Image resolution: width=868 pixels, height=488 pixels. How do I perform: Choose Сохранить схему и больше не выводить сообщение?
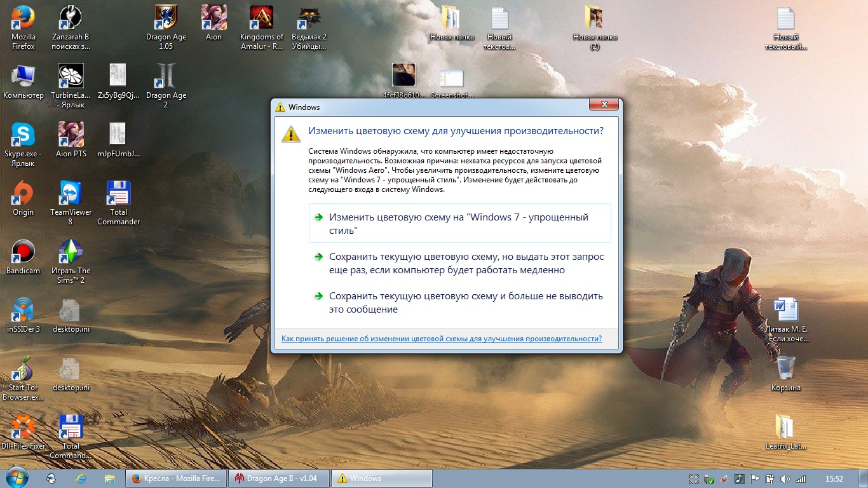[459, 302]
